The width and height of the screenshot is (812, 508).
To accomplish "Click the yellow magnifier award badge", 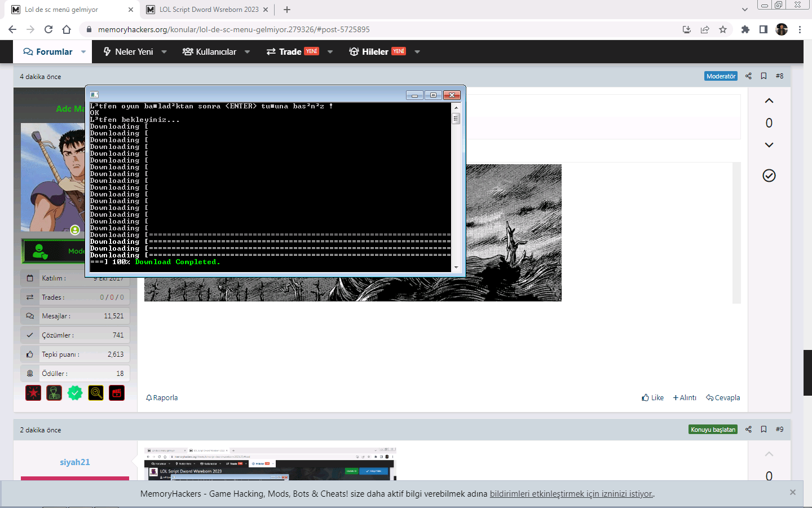I will click(x=96, y=393).
